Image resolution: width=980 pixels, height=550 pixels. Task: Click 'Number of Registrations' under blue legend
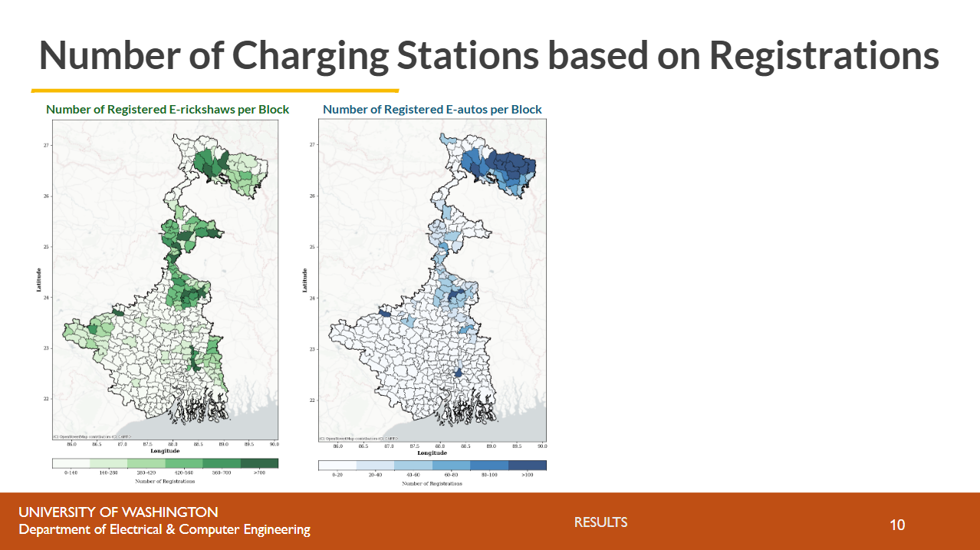click(432, 483)
